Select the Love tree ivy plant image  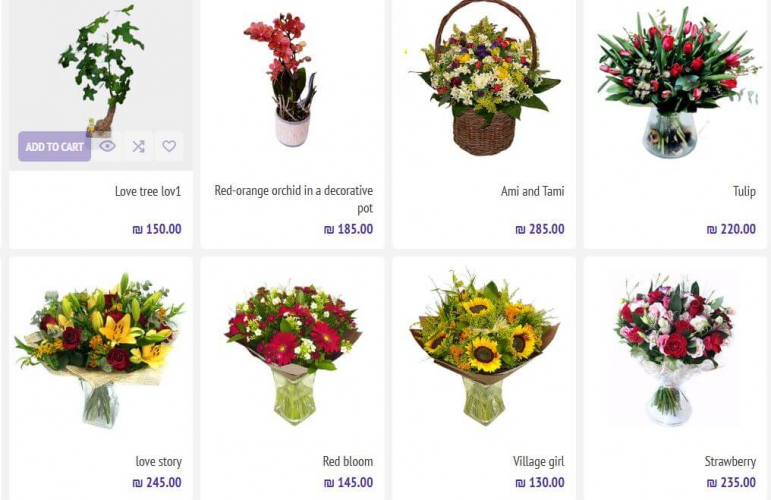coord(101,69)
